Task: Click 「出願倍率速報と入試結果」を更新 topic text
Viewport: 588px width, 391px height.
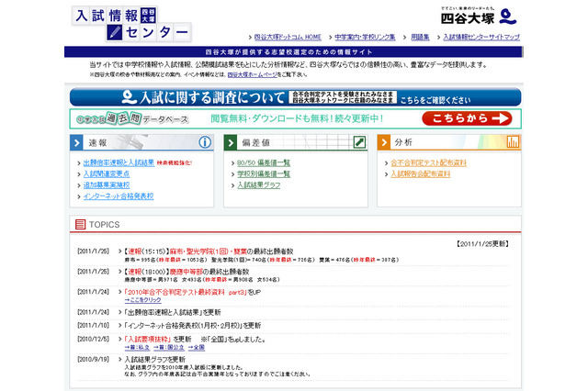Action: click(173, 312)
